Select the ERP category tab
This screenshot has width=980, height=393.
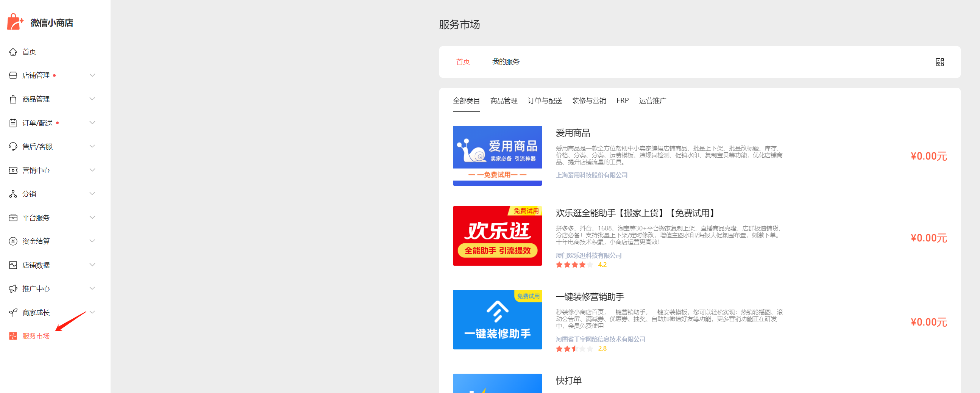(x=623, y=101)
